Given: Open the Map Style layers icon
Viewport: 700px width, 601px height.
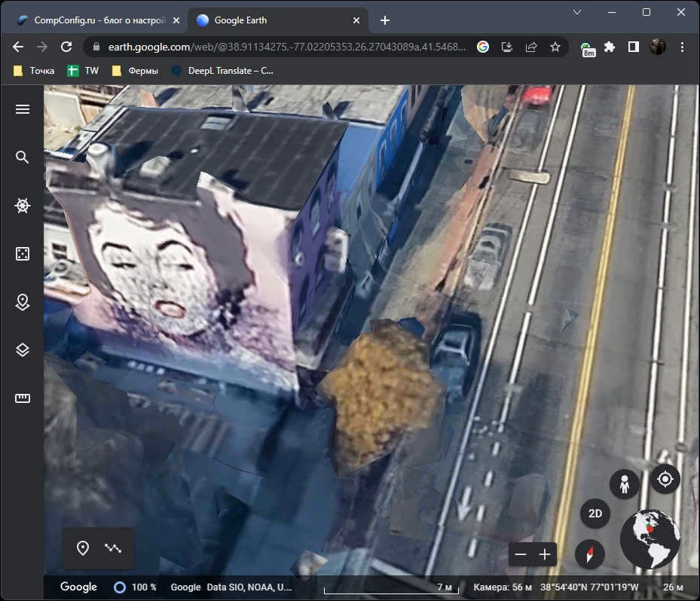Looking at the screenshot, I should coord(23,350).
